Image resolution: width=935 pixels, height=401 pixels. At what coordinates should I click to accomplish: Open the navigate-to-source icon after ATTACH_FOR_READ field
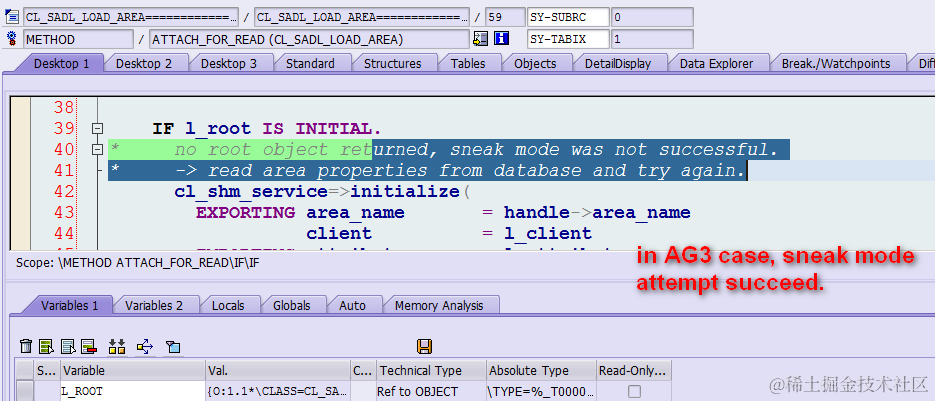(x=480, y=39)
